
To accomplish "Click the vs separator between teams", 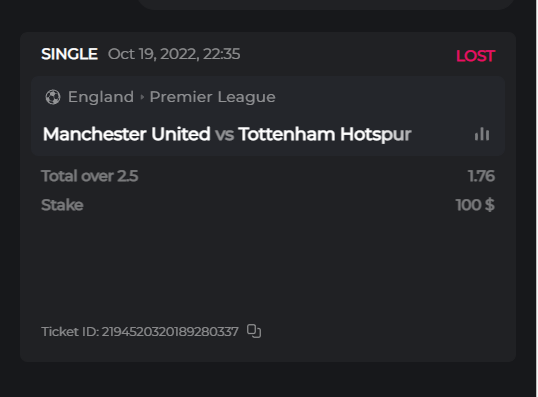I will pyautogui.click(x=224, y=134).
